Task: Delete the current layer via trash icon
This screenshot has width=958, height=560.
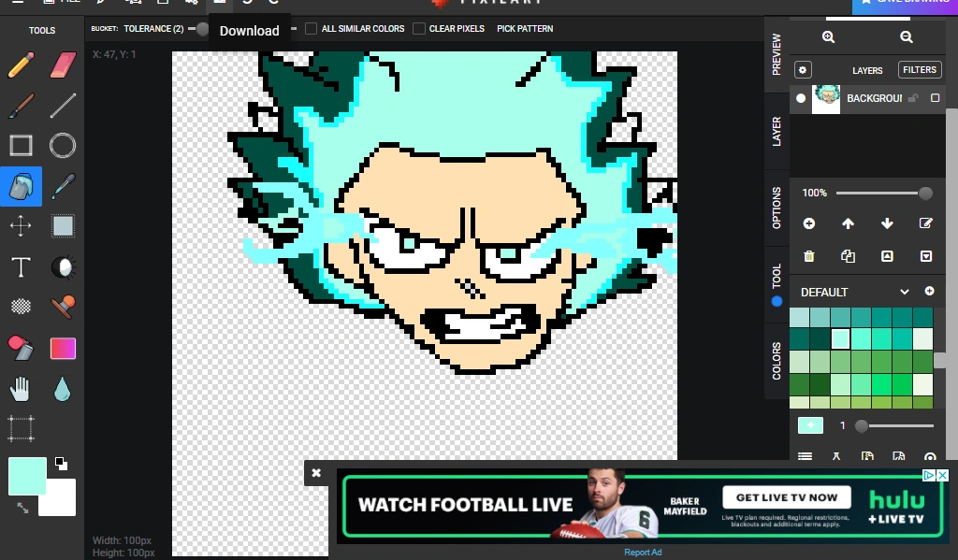Action: [808, 255]
